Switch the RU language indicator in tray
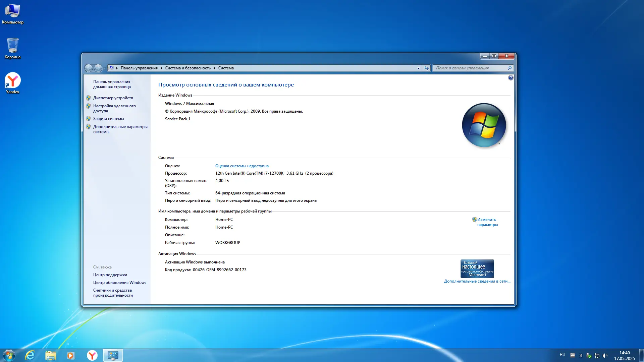 point(562,355)
